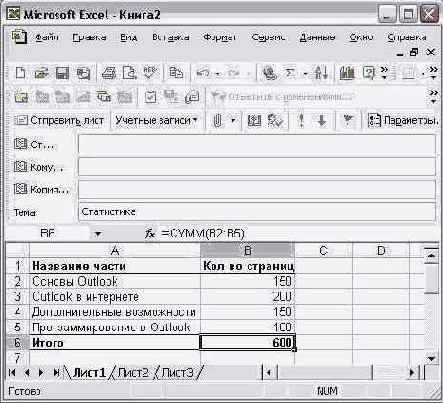Viewport: 443px width, 403px height.
Task: Click the AutoSum sigma icon
Action: click(x=290, y=73)
